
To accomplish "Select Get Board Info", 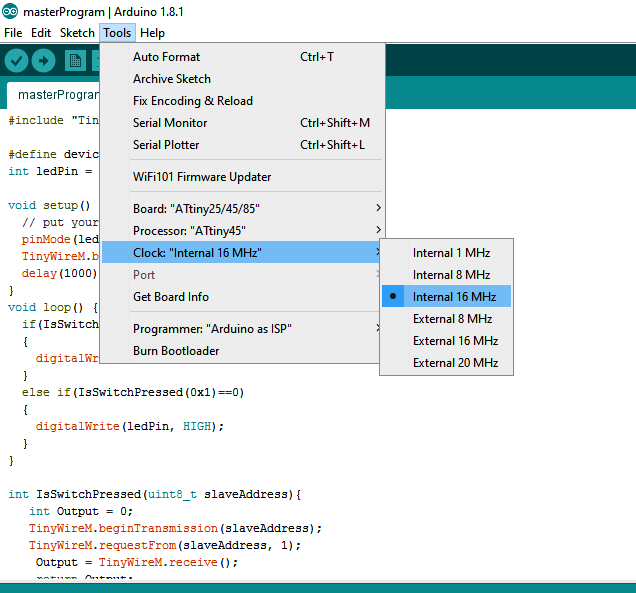I will (241, 297).
